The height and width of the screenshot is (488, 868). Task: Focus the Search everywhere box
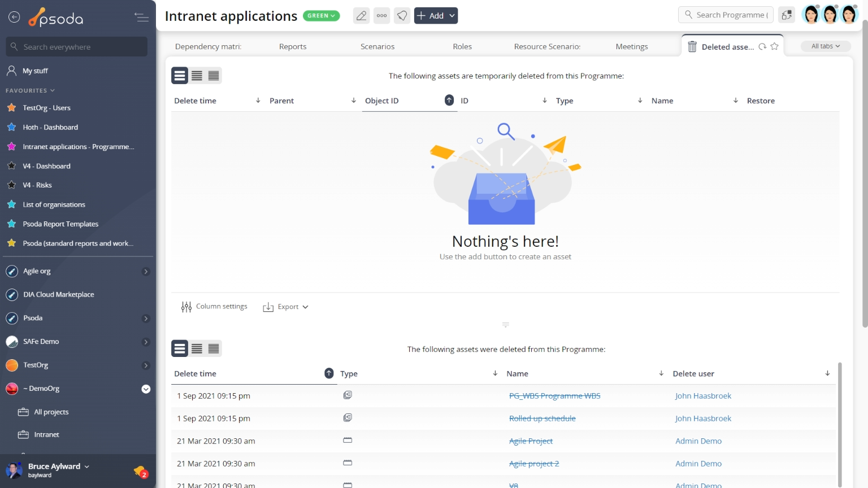pos(77,47)
